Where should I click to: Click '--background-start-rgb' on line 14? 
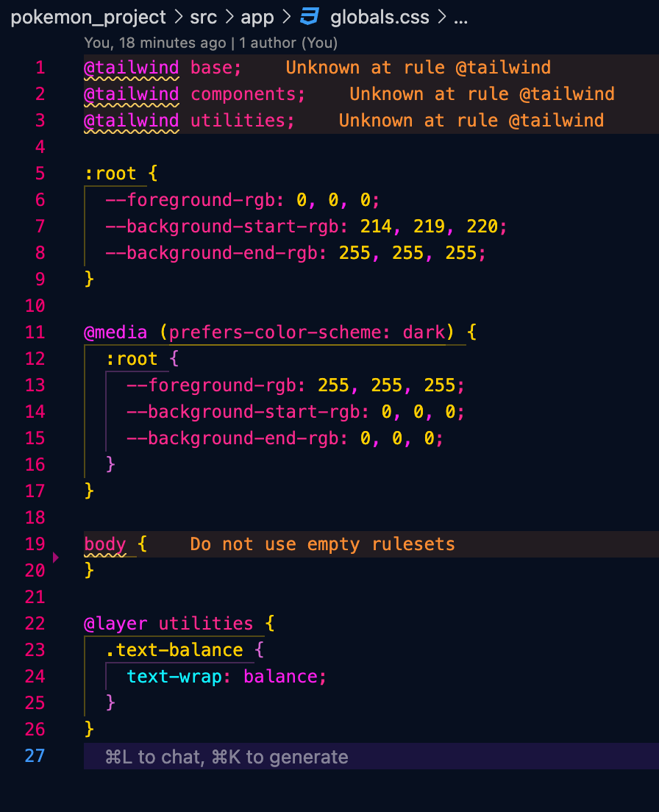coord(243,412)
